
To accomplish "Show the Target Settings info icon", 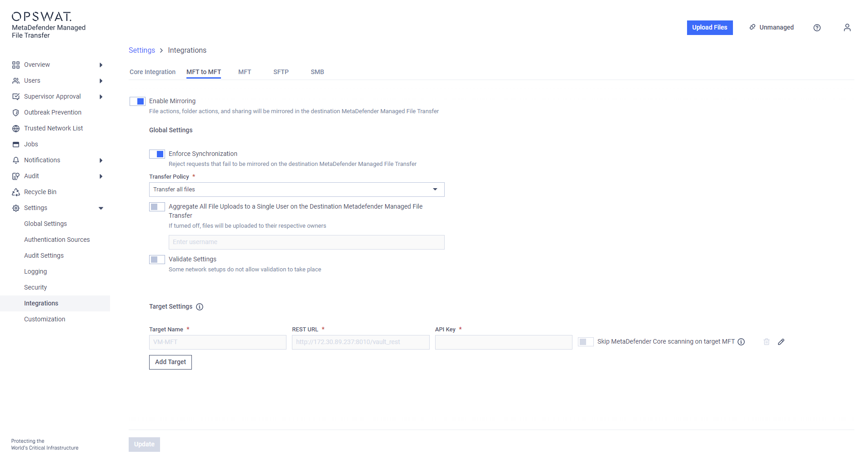I will tap(200, 307).
